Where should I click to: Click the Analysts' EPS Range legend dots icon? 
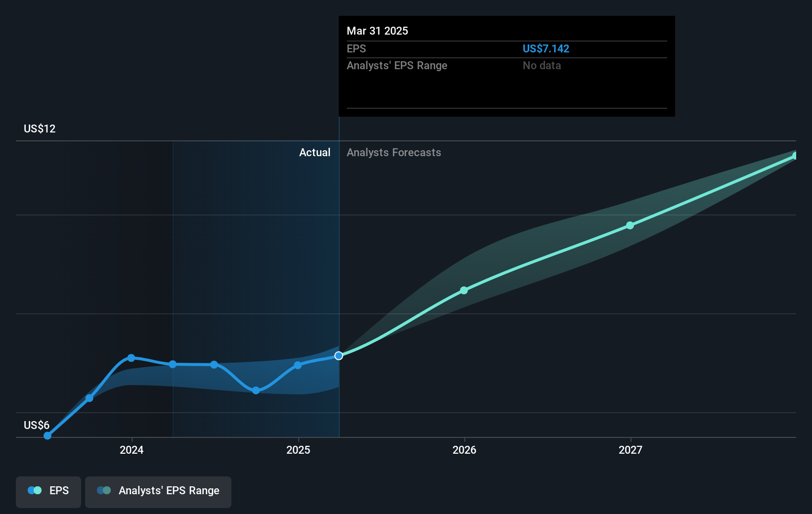(x=104, y=490)
